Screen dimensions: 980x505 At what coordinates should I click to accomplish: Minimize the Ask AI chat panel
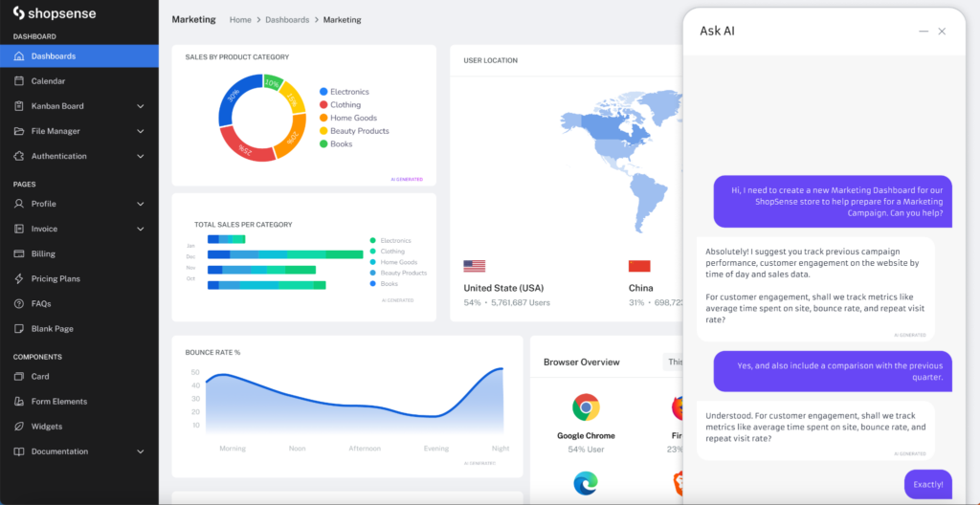[x=924, y=32]
